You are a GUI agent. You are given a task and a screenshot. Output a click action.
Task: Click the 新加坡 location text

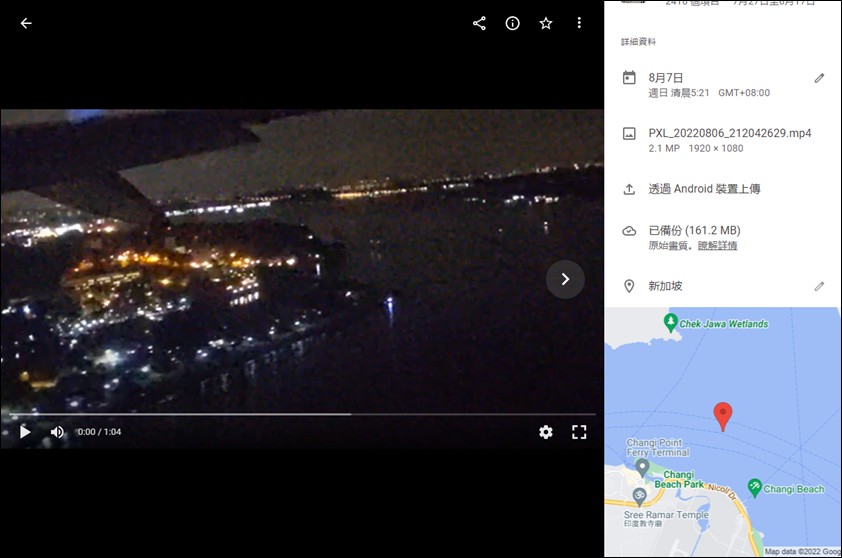coord(665,286)
